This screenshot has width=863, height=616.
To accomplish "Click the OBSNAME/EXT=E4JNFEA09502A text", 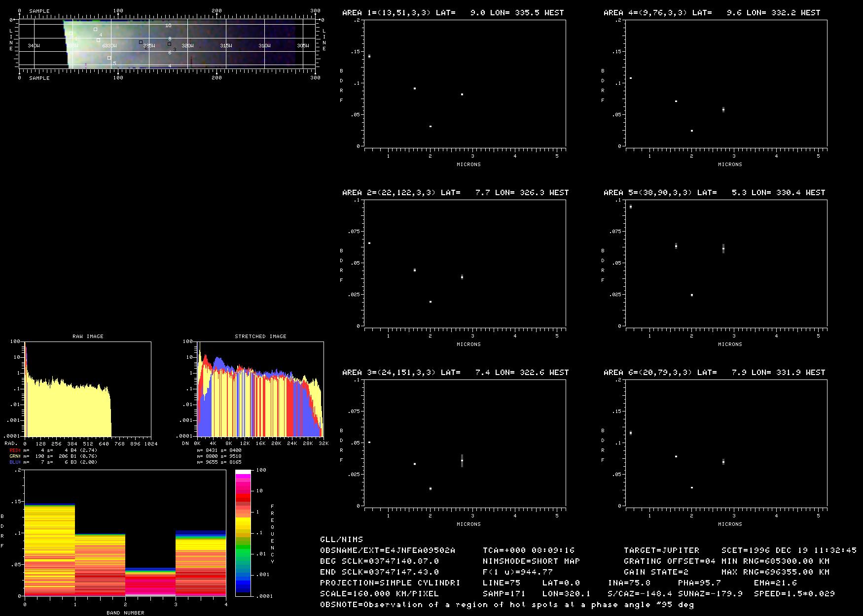I will (387, 550).
